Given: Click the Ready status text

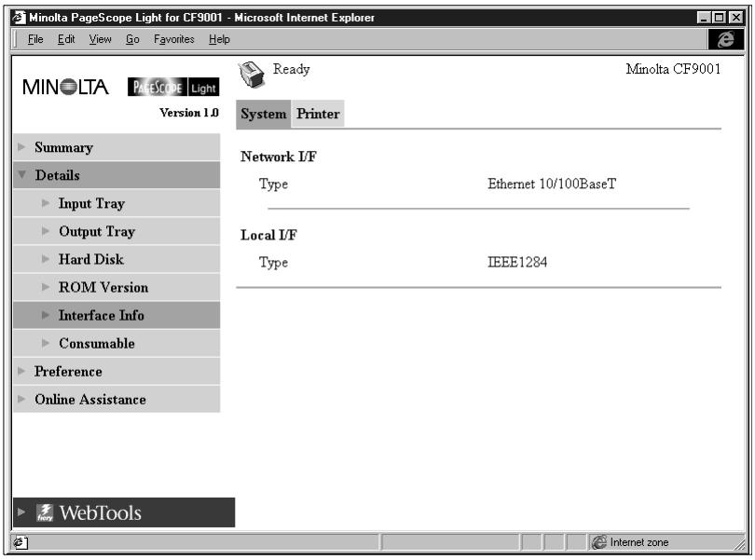Looking at the screenshot, I should click(292, 69).
